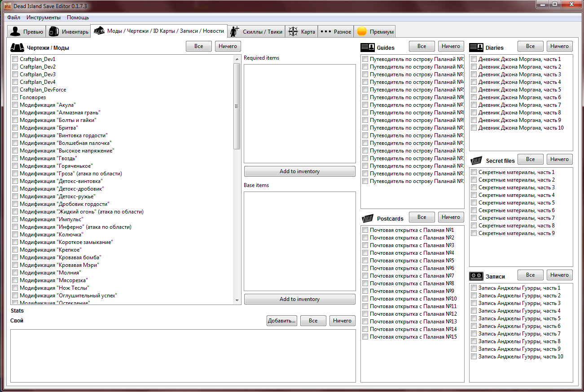584x392 pixels.
Task: Enable Модификация "Молния" checkbox
Action: click(x=15, y=273)
